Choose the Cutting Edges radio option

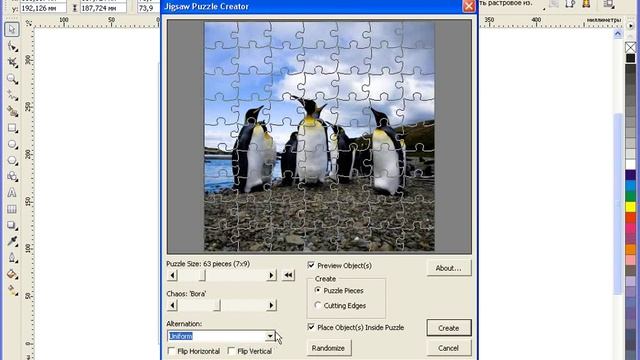(318, 305)
